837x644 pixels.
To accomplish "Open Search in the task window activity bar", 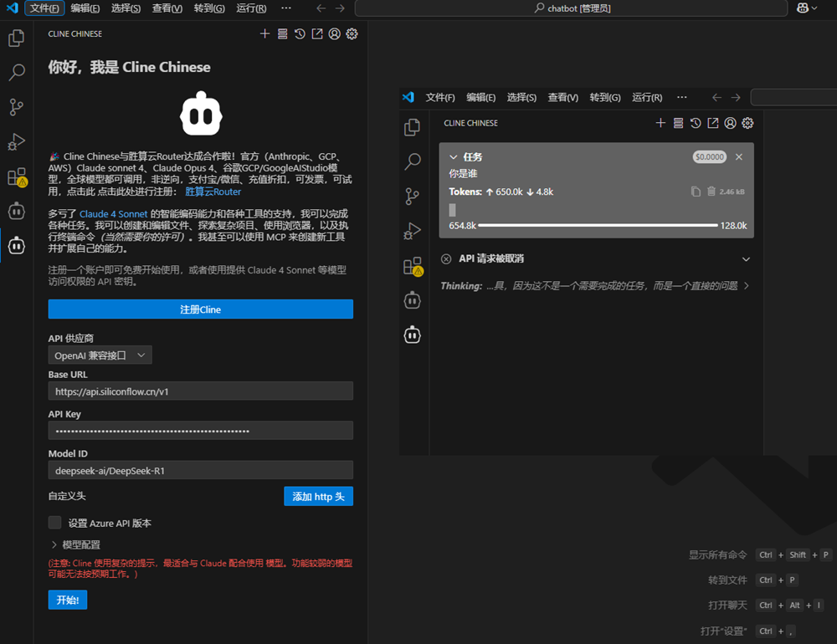I will (412, 161).
